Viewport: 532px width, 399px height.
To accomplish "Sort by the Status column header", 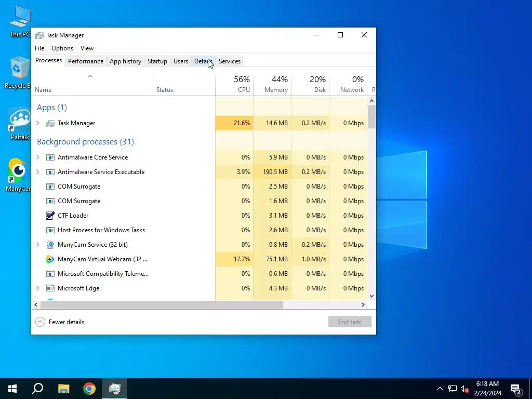I will click(x=184, y=86).
